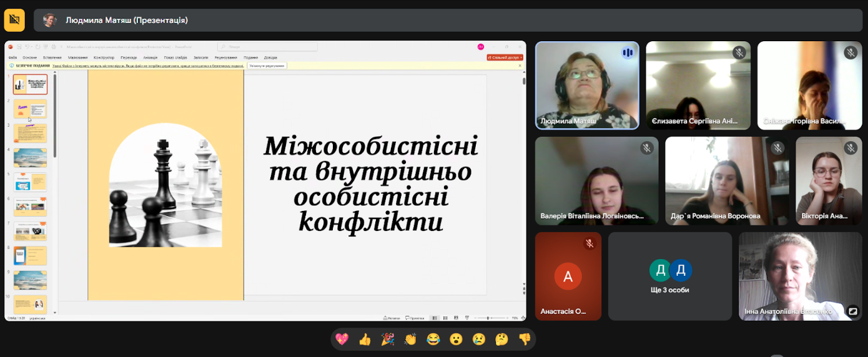Screen dimensions: 868x357
Task: Click the Нотатки button in status bar
Action: [x=392, y=318]
